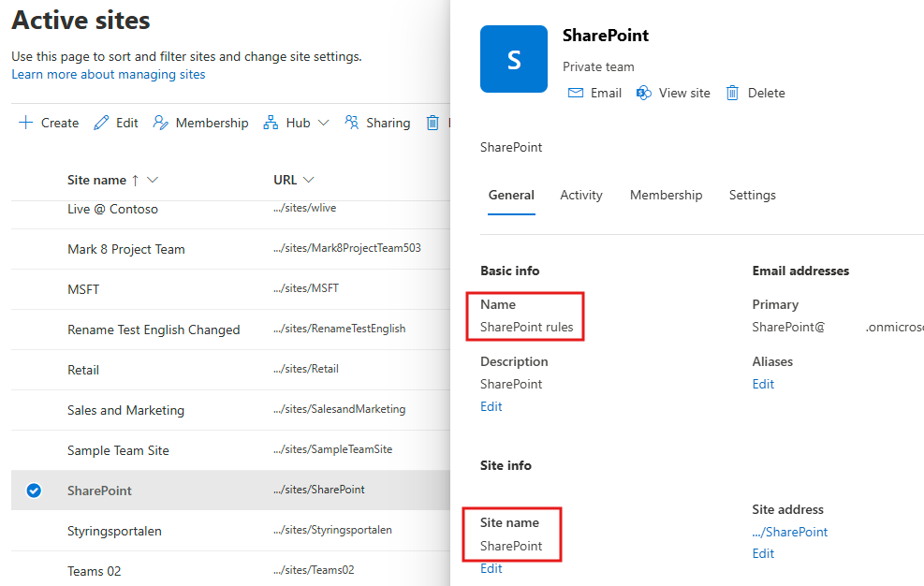Viewport: 924px width, 586px height.
Task: Click the View site SharePoint icon
Action: click(643, 93)
